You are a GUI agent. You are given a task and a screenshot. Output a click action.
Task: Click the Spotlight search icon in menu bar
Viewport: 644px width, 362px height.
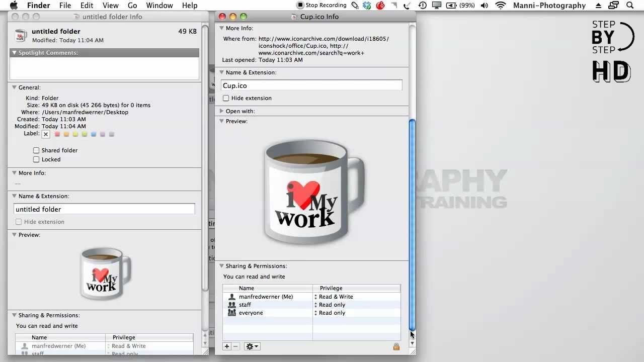coord(630,6)
